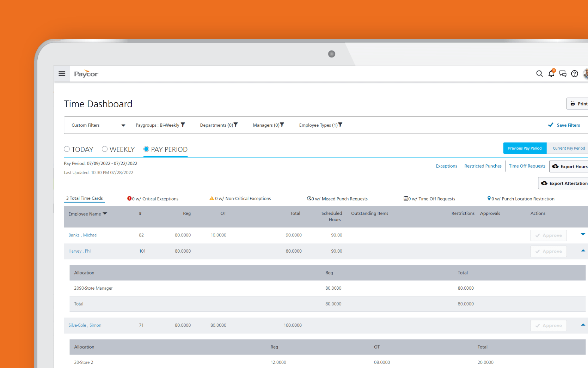Open Paygroups Bi-Weekly filter

coord(160,125)
